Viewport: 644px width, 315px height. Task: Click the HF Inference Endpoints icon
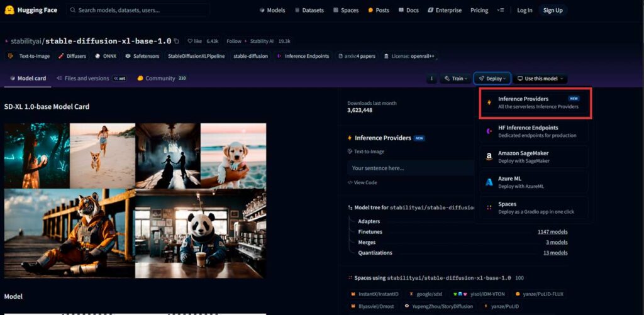click(489, 131)
